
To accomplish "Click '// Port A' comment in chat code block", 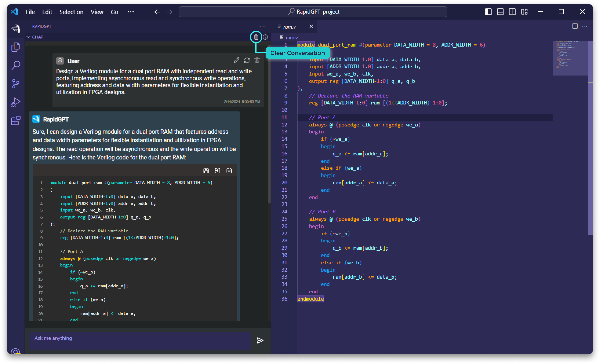I will (72, 251).
